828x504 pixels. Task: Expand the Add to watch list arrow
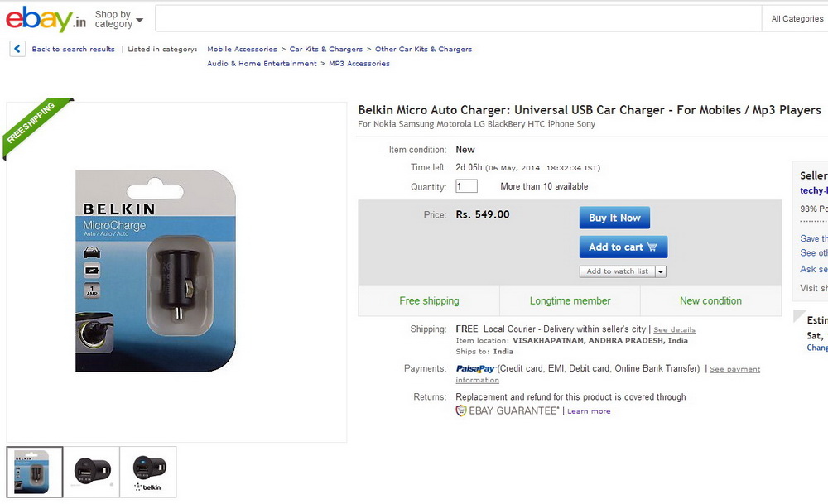pos(661,271)
